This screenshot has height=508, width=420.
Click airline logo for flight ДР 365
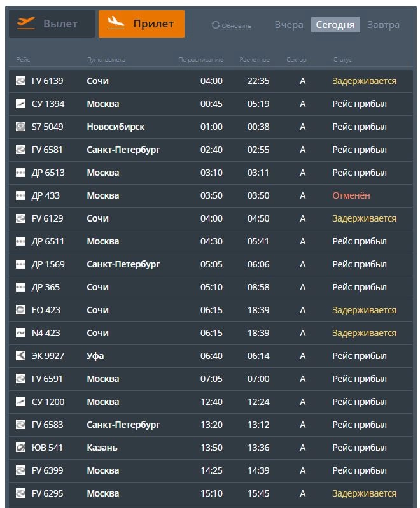coord(21,287)
